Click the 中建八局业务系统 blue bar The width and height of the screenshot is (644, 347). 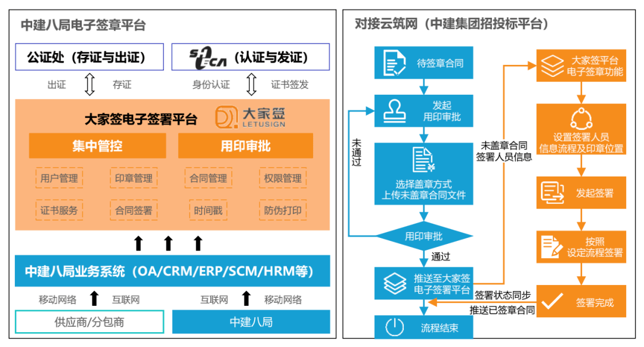pyautogui.click(x=172, y=271)
